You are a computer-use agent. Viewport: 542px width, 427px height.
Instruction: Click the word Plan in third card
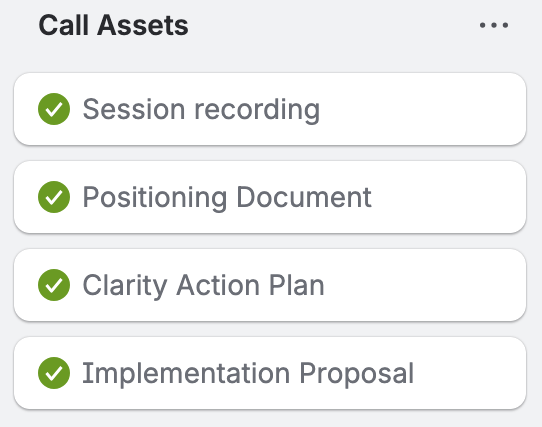point(297,285)
